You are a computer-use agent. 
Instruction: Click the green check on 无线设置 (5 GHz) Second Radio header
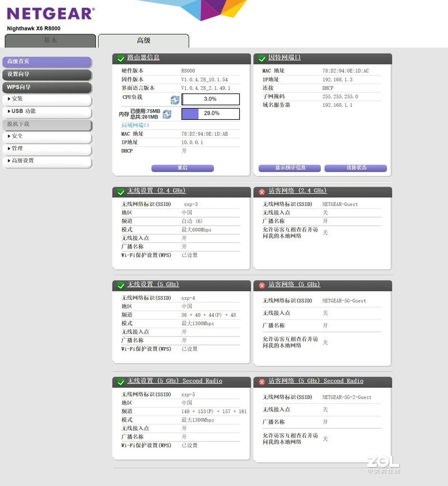click(119, 381)
